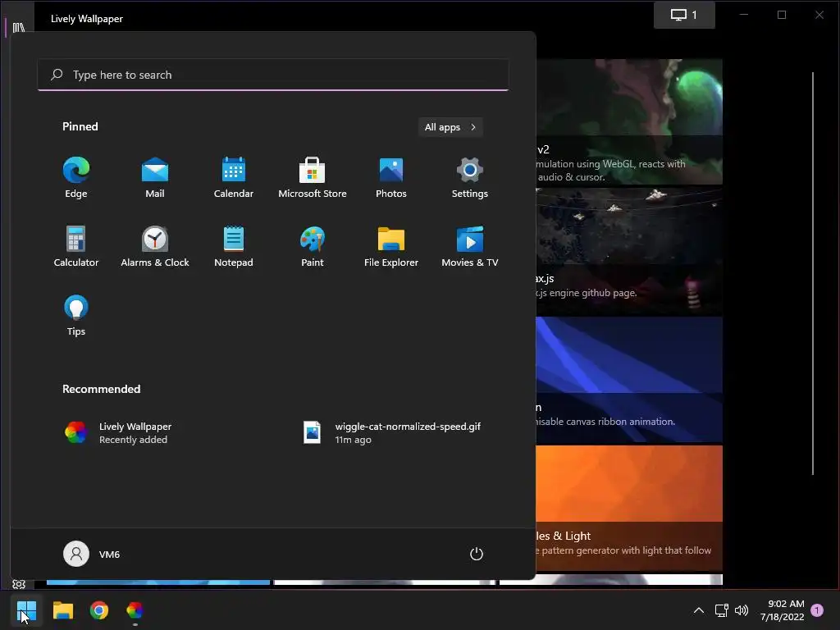Open the Edge browser from pinned apps
Viewport: 840px width, 630px height.
[x=76, y=178]
